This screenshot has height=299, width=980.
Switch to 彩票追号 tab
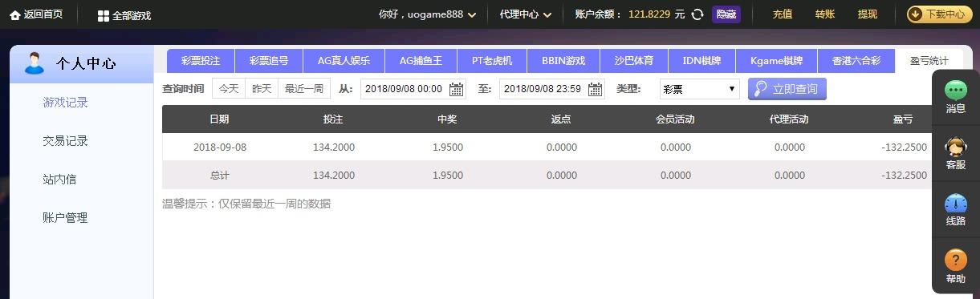[268, 61]
